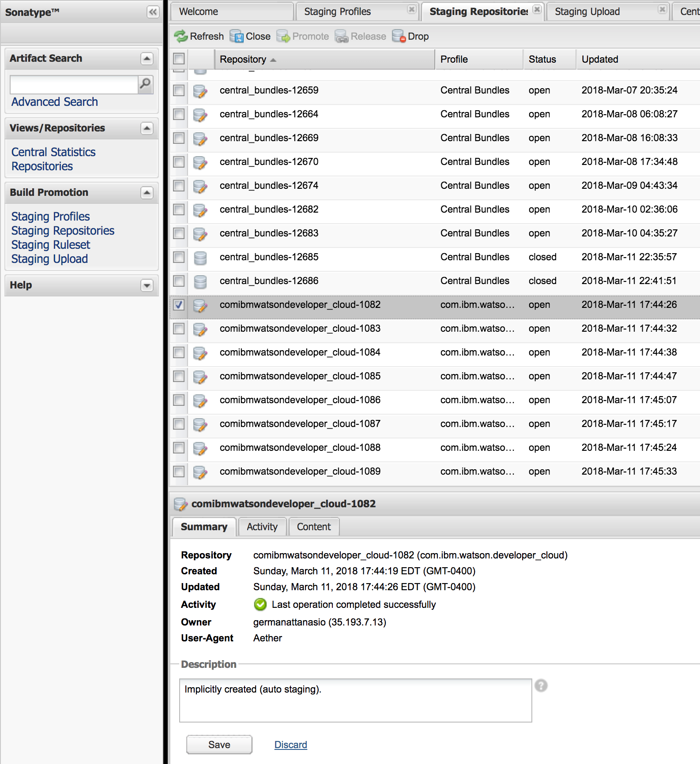Open the Summary tab
Viewport: 700px width, 764px height.
(204, 527)
